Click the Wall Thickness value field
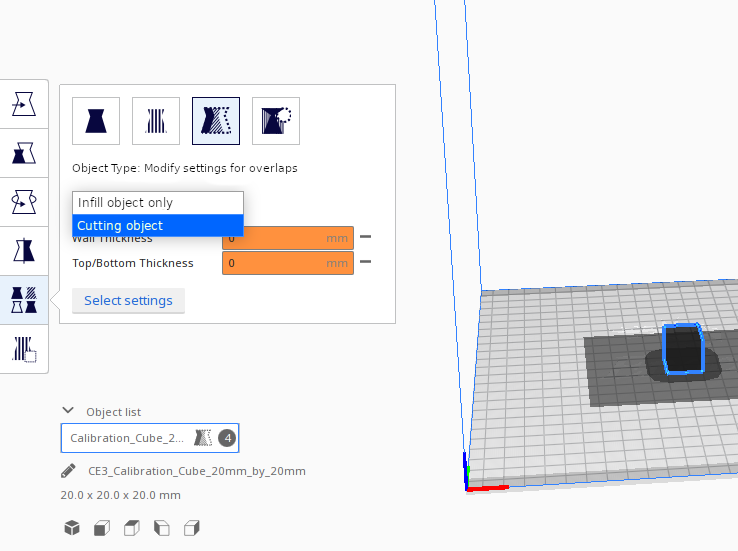Screen dimensions: 738x551 (288, 238)
